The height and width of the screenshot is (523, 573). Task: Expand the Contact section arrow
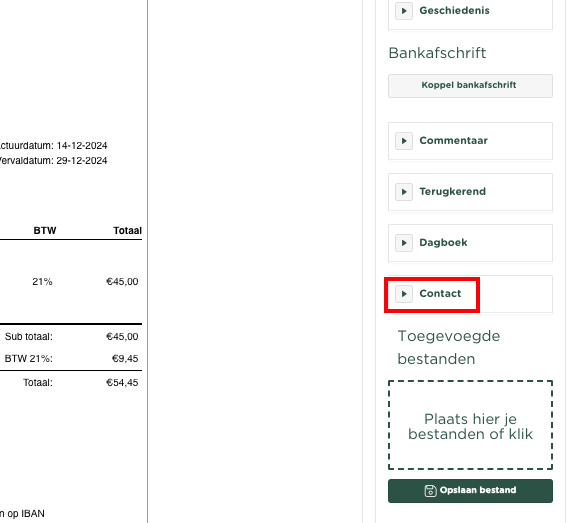pyautogui.click(x=404, y=294)
